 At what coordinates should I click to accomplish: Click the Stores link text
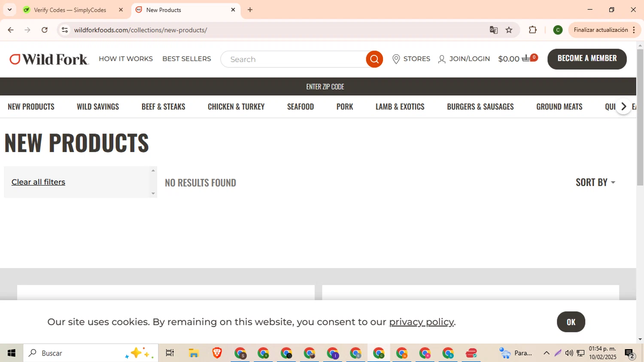(416, 59)
